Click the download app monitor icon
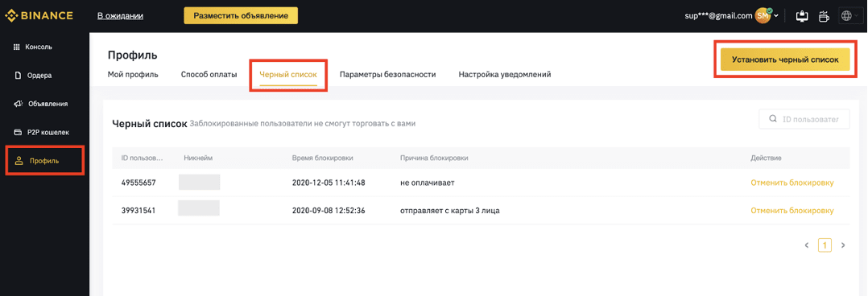Image resolution: width=868 pixels, height=296 pixels. click(802, 16)
